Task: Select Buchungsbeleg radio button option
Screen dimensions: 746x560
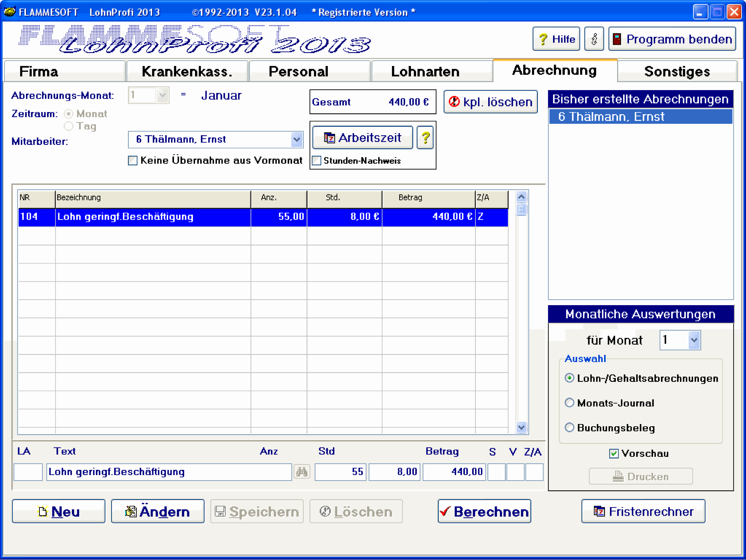Action: [x=568, y=426]
